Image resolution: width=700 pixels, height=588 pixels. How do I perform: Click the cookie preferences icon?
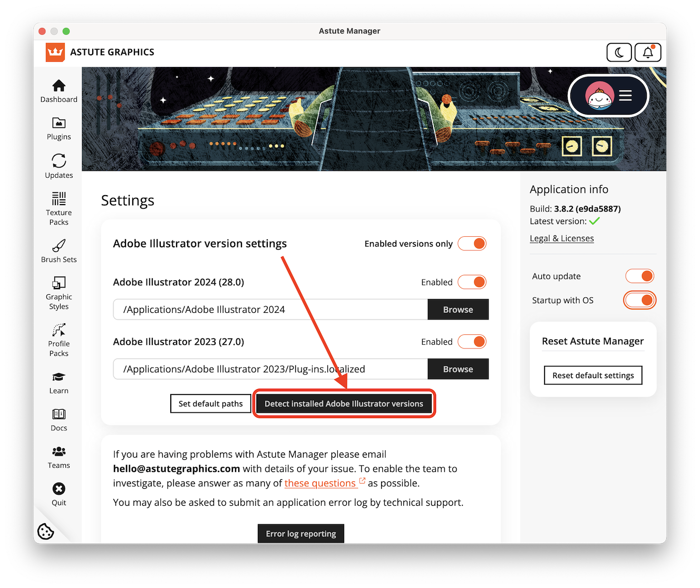[46, 531]
